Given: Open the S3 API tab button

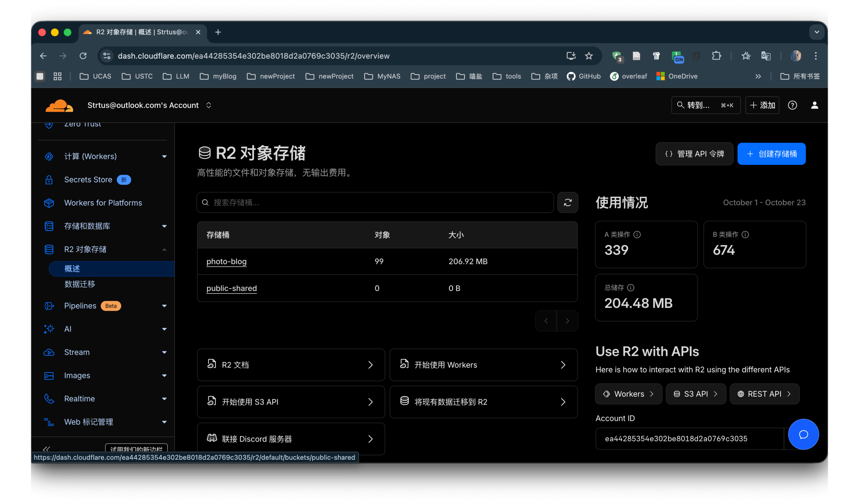Looking at the screenshot, I should [x=695, y=394].
